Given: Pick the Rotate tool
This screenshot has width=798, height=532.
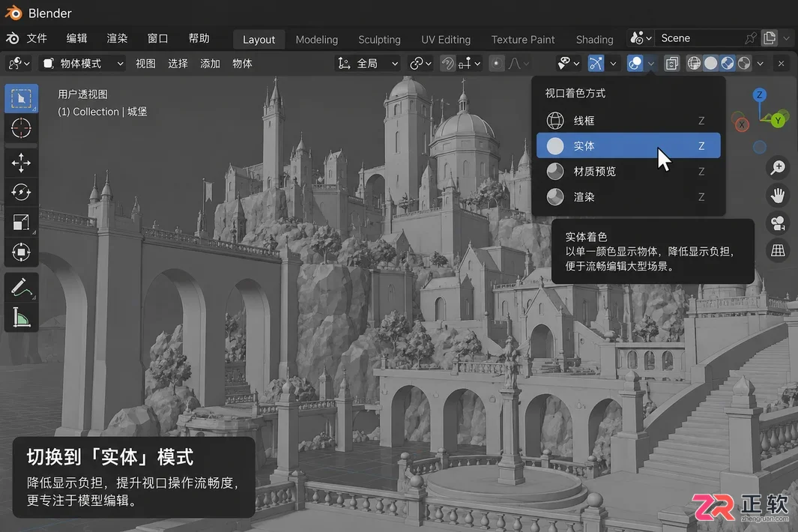Looking at the screenshot, I should click(22, 193).
